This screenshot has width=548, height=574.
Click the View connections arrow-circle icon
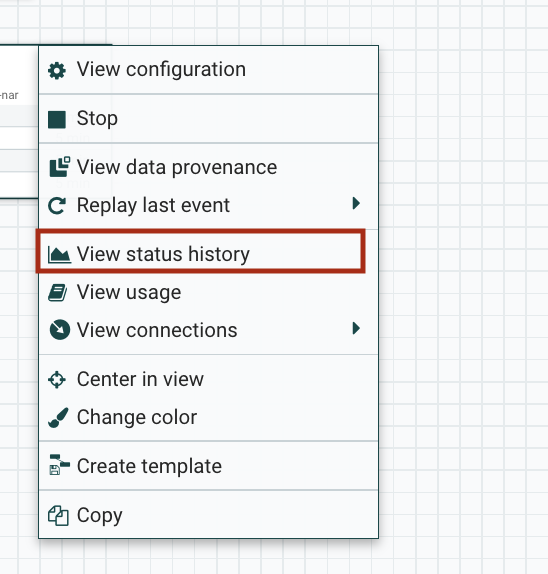click(x=59, y=330)
